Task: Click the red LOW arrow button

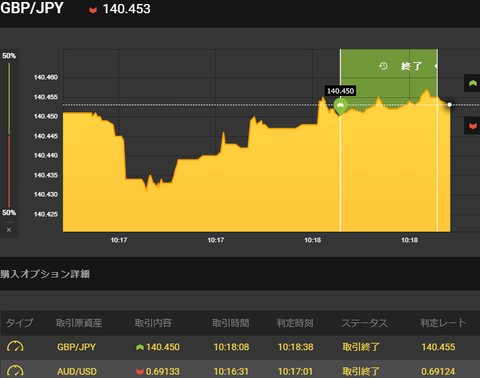Action: (472, 126)
